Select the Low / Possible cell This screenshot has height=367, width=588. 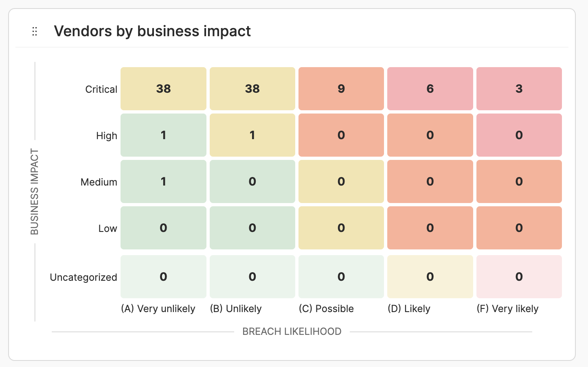tap(341, 228)
